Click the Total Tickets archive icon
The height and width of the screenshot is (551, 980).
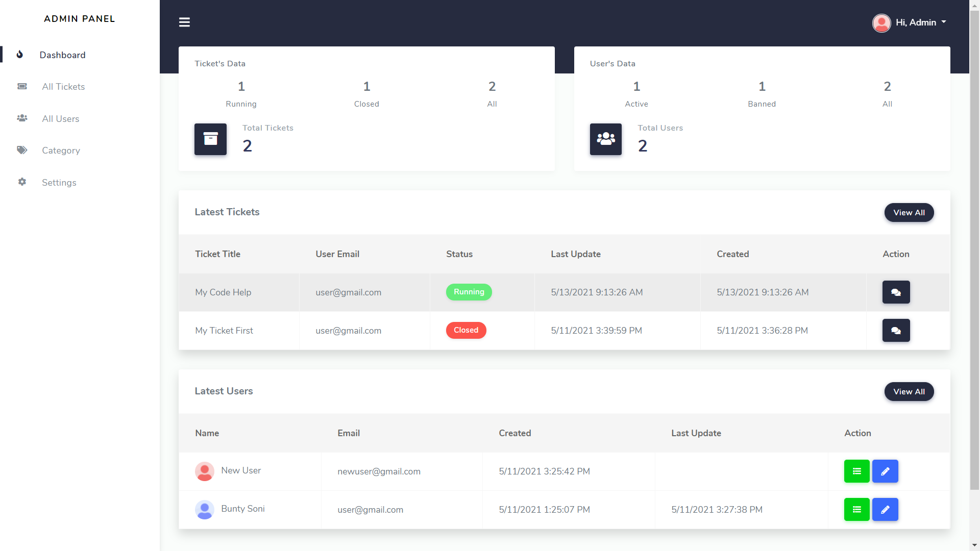(x=210, y=139)
